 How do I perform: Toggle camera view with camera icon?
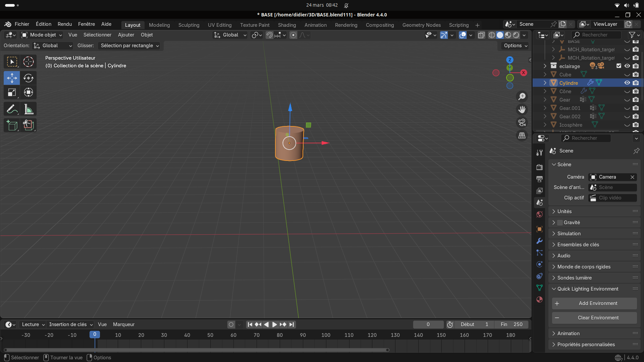tap(522, 123)
